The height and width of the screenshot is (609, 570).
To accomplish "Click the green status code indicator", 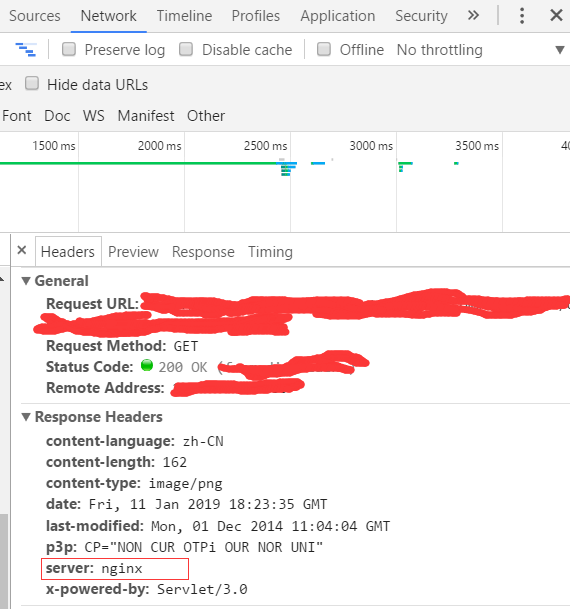I will [x=147, y=365].
